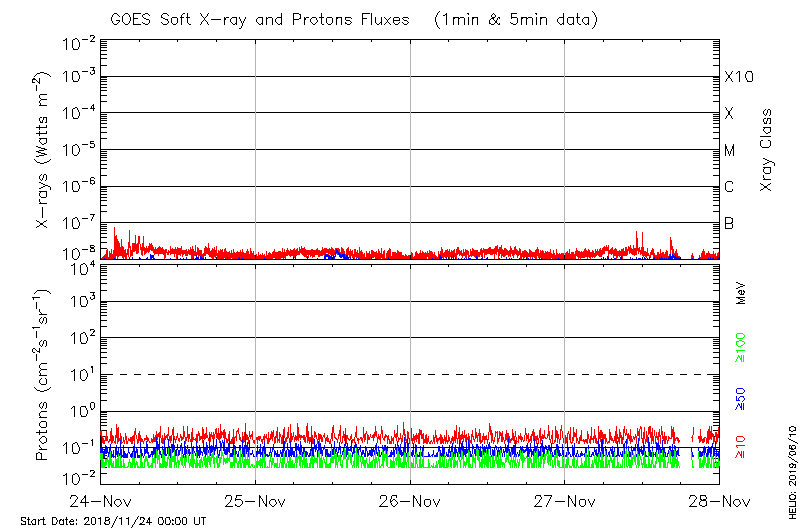Click the MeV unit label
Viewport: 800px width, 530px height.
coord(741,293)
